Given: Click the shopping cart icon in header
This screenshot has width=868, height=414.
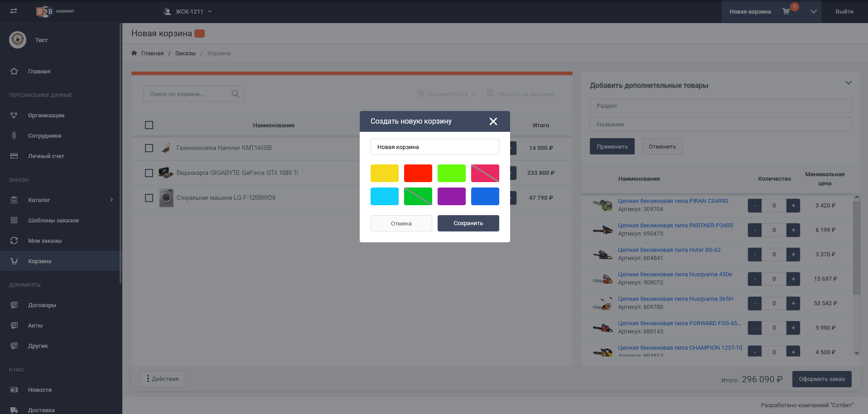Looking at the screenshot, I should point(786,11).
